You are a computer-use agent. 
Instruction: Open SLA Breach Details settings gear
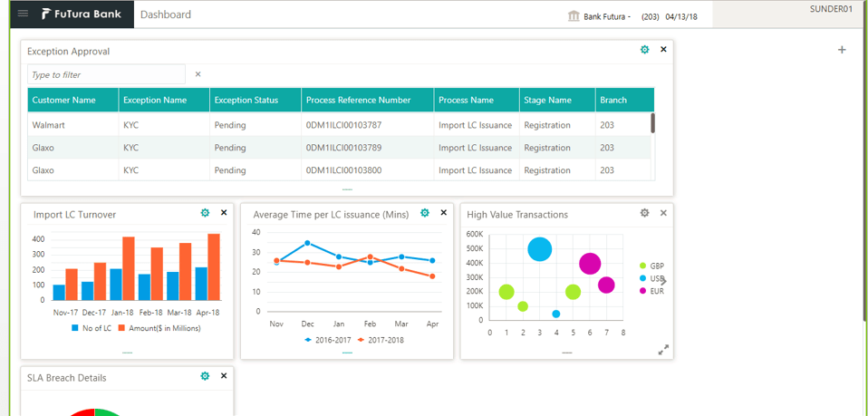pyautogui.click(x=205, y=376)
